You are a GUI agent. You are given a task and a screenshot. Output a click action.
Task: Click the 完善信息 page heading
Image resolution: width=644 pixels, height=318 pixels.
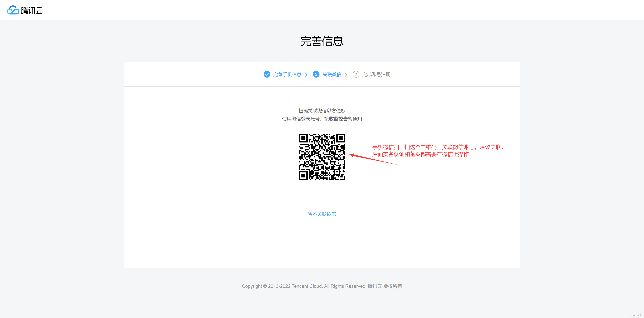pos(322,41)
